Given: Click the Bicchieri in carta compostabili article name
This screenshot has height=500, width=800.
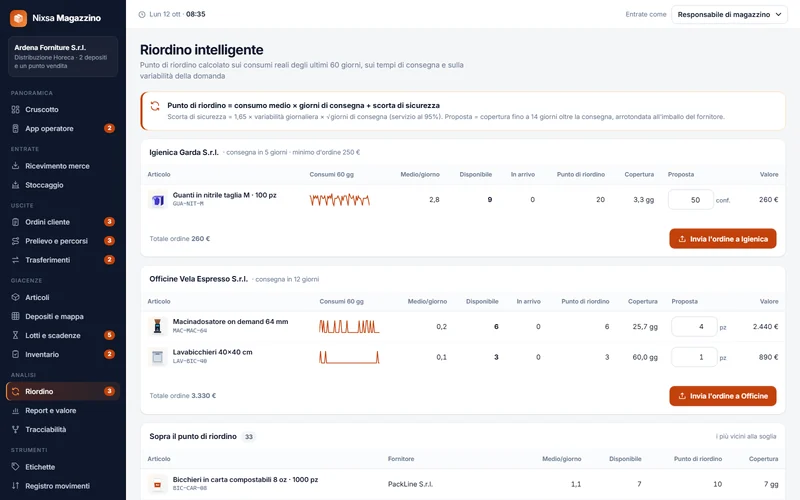Looking at the screenshot, I should click(245, 480).
